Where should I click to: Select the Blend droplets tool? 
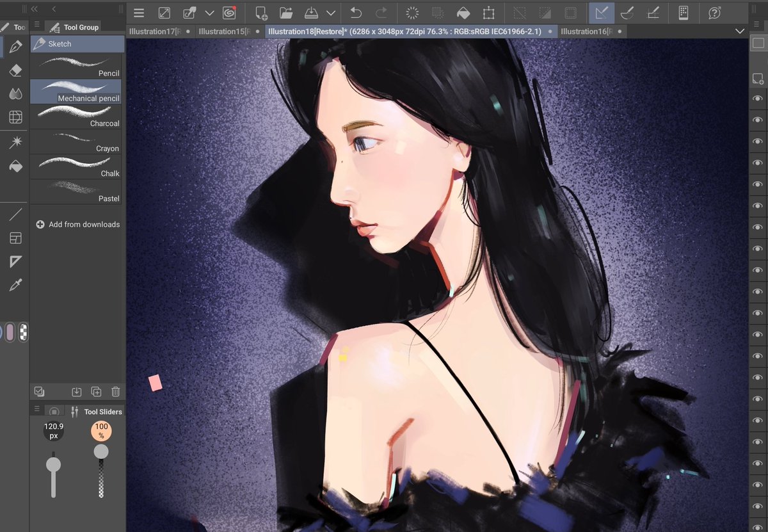(16, 93)
